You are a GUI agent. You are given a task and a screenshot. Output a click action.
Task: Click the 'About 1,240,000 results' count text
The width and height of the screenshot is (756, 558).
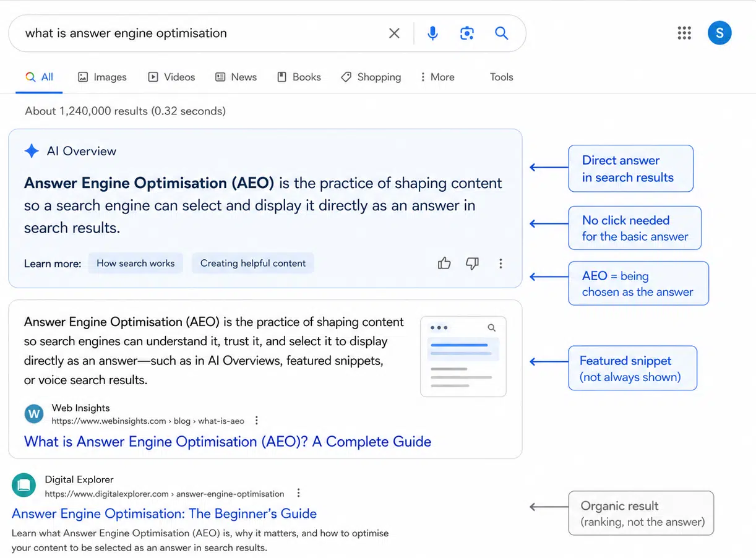tap(125, 111)
